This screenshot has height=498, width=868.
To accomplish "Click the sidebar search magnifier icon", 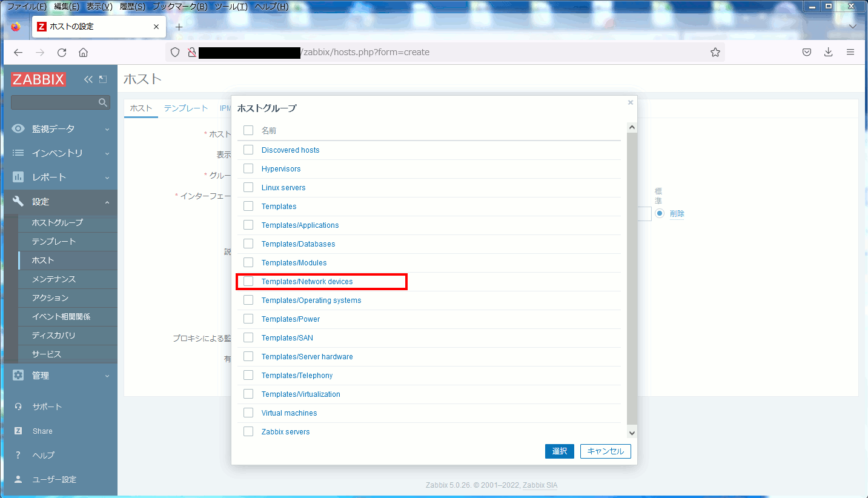I will 103,102.
